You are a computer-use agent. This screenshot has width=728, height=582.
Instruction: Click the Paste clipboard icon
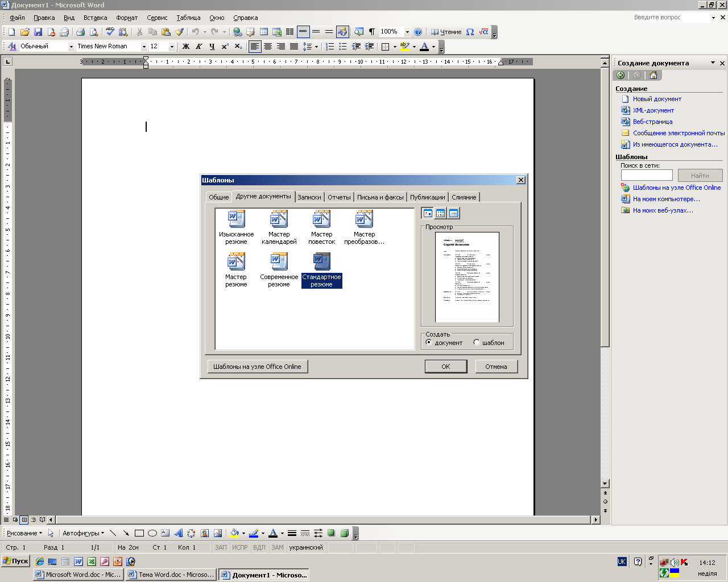pos(166,32)
